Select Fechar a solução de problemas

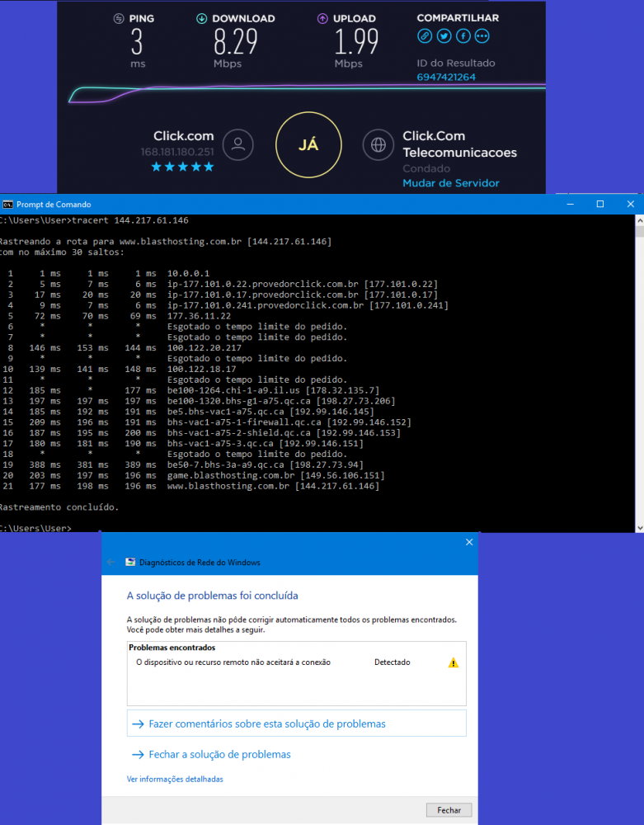pyautogui.click(x=219, y=754)
